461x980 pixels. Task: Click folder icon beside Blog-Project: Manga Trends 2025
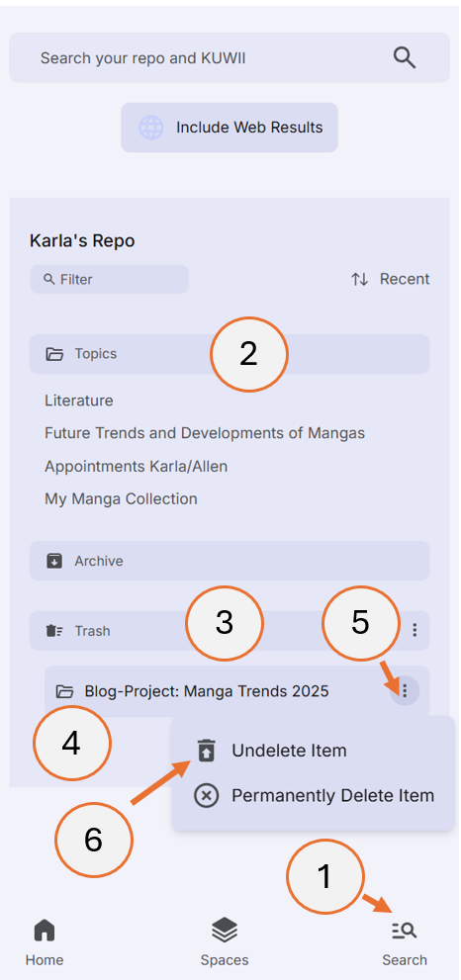point(65,691)
